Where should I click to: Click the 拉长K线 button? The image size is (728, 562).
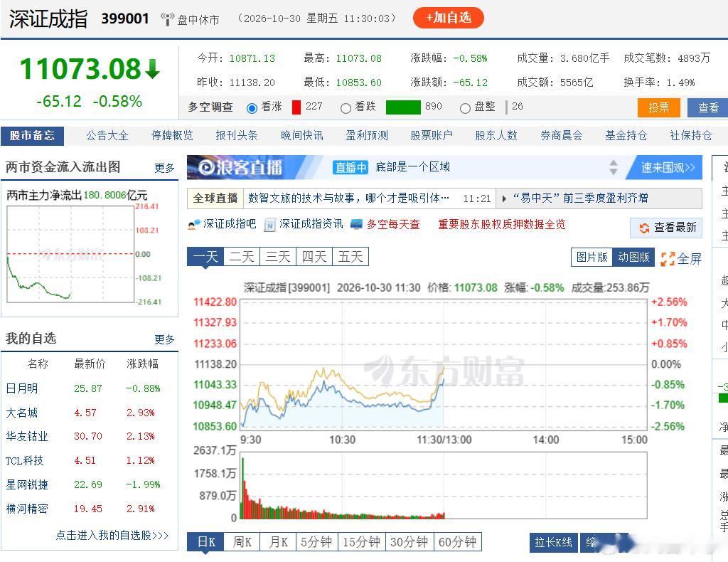click(x=553, y=543)
